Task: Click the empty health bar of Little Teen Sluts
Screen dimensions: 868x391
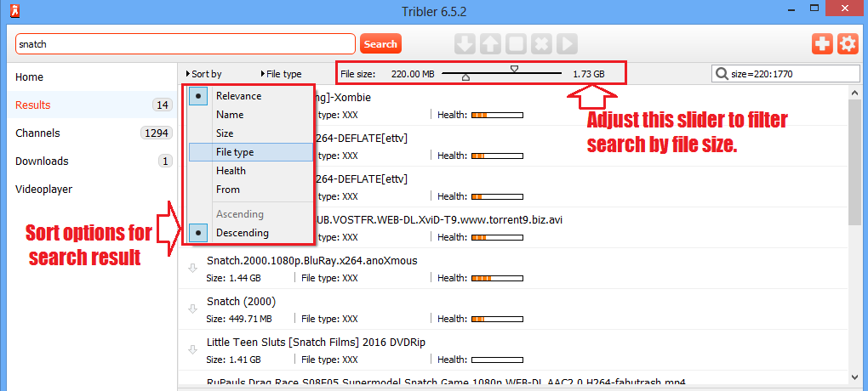Action: pos(497,360)
